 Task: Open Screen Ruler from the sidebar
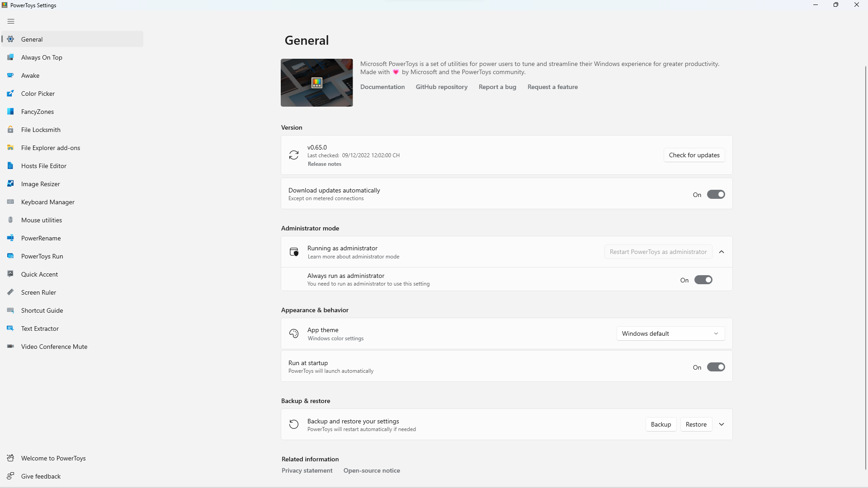point(38,292)
